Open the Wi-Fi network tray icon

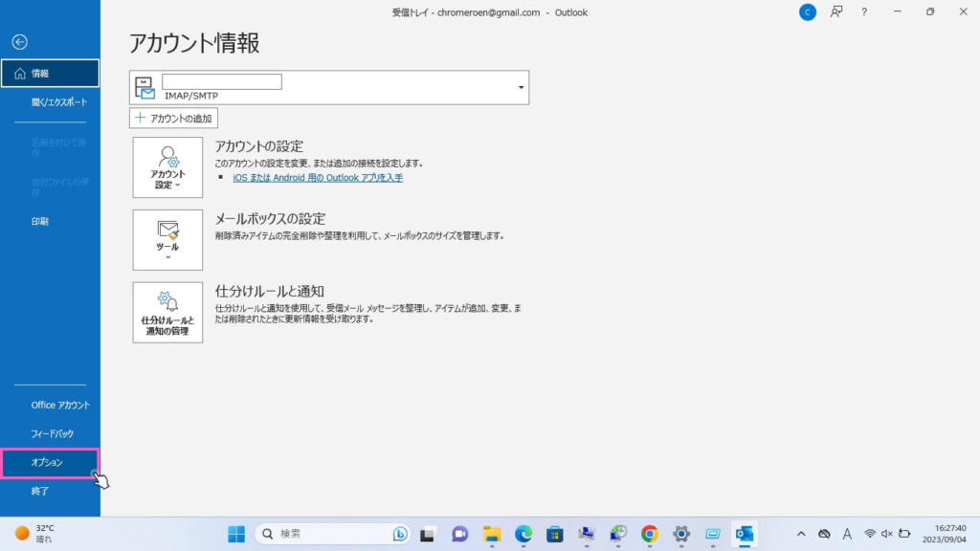click(x=869, y=534)
